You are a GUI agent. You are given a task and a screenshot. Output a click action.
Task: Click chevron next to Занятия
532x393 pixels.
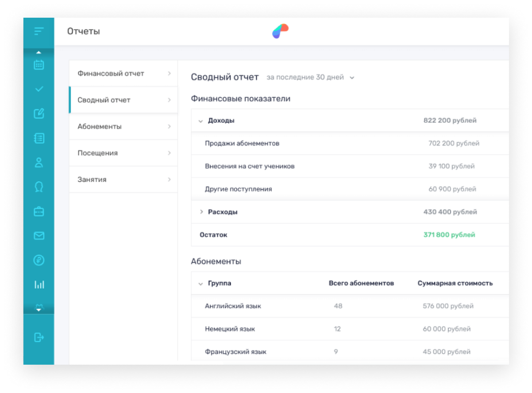170,180
